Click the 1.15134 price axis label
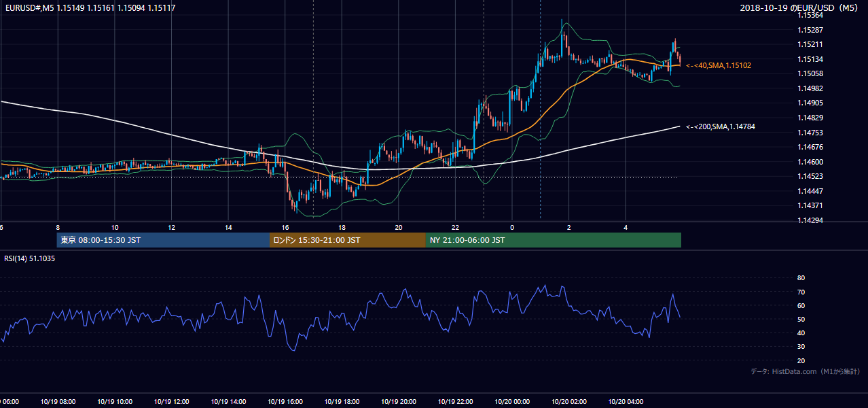The image size is (868, 408). pyautogui.click(x=810, y=59)
